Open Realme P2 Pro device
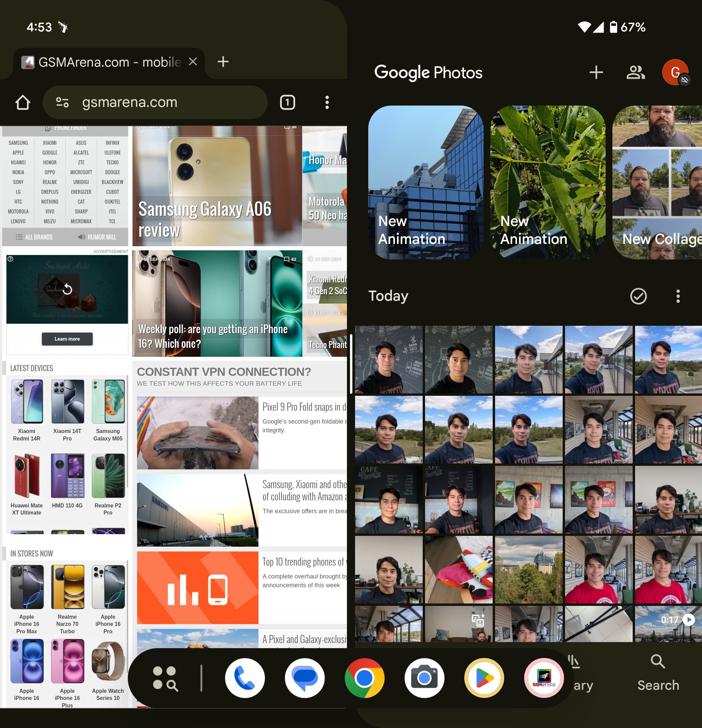702x728 pixels. [108, 484]
